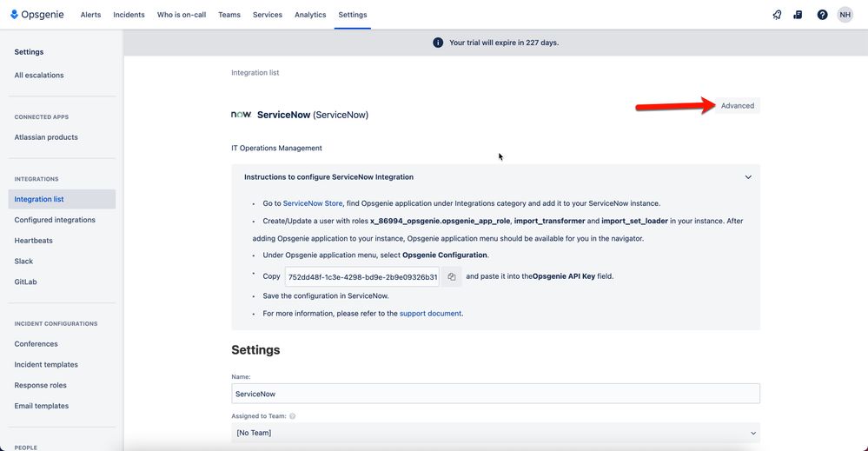Open the NH user avatar menu
868x451 pixels.
pos(845,15)
